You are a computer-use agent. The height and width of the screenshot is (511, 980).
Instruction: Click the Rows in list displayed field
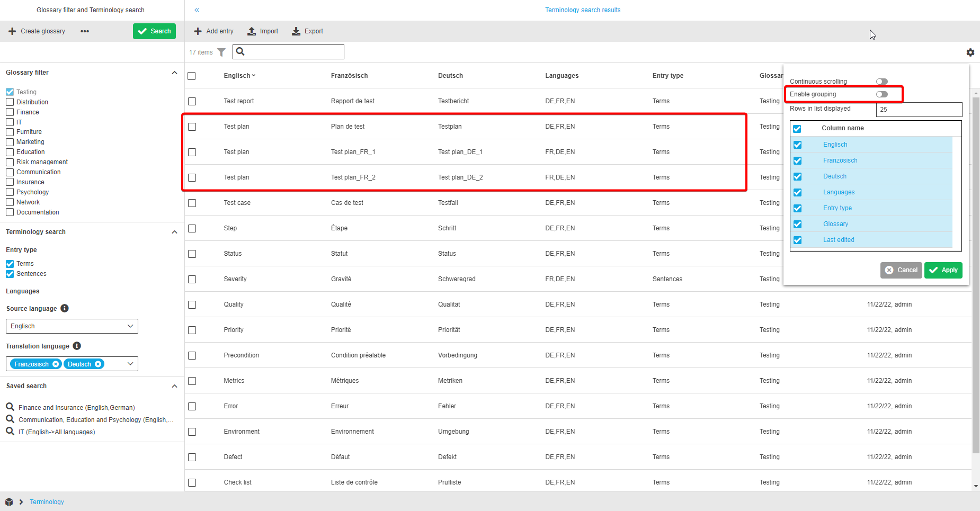click(919, 110)
